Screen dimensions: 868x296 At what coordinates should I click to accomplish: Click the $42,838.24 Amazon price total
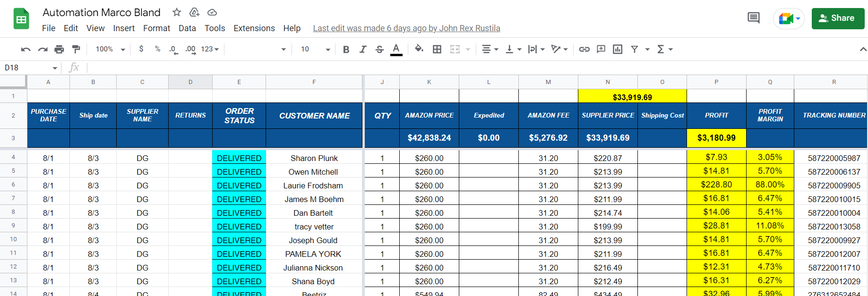pos(429,138)
